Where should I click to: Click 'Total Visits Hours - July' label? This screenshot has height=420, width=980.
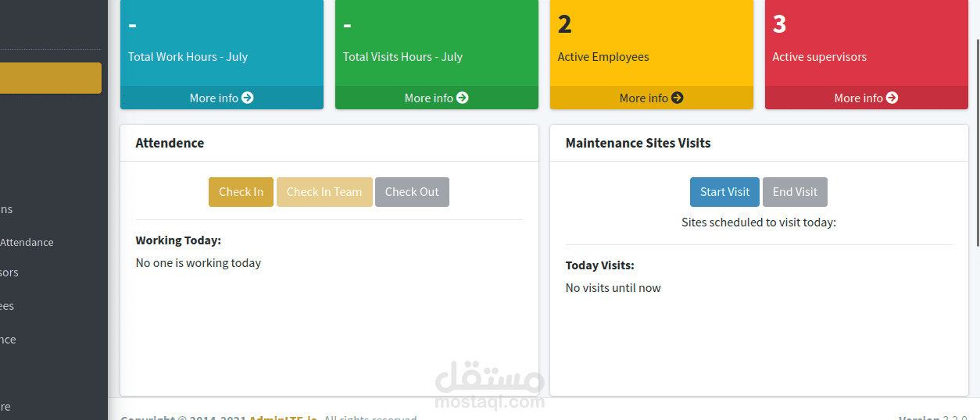pyautogui.click(x=402, y=57)
